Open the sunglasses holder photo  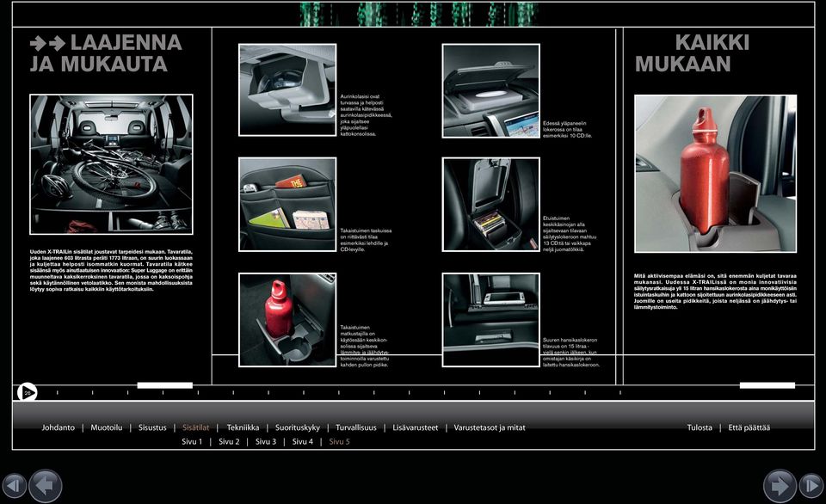[x=287, y=90]
